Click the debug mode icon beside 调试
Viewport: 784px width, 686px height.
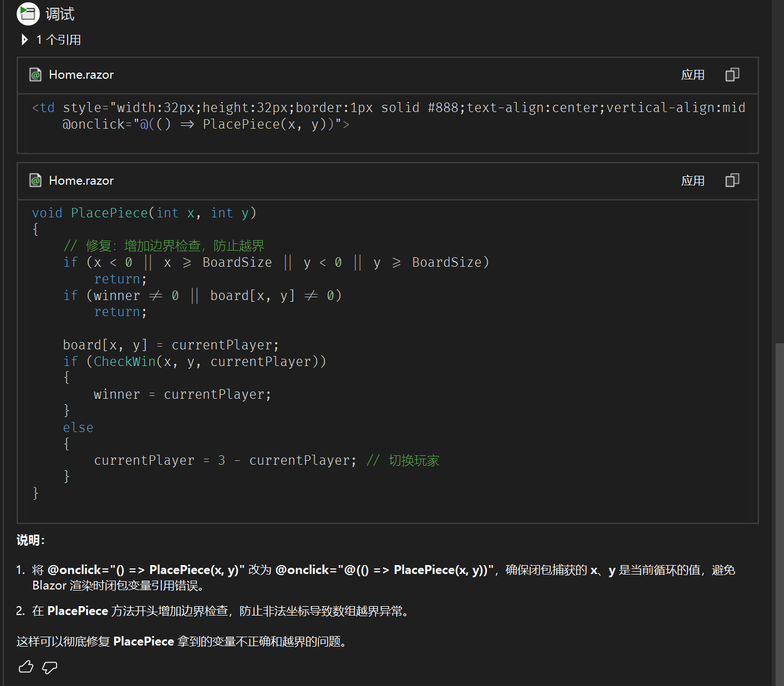click(x=28, y=14)
